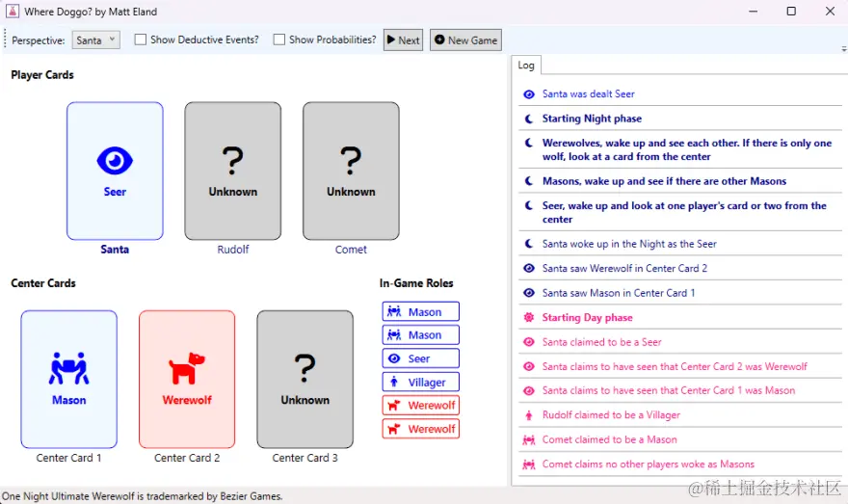Select Rudolf's Unknown player card
Screen dimensions: 848x504
[x=232, y=171]
